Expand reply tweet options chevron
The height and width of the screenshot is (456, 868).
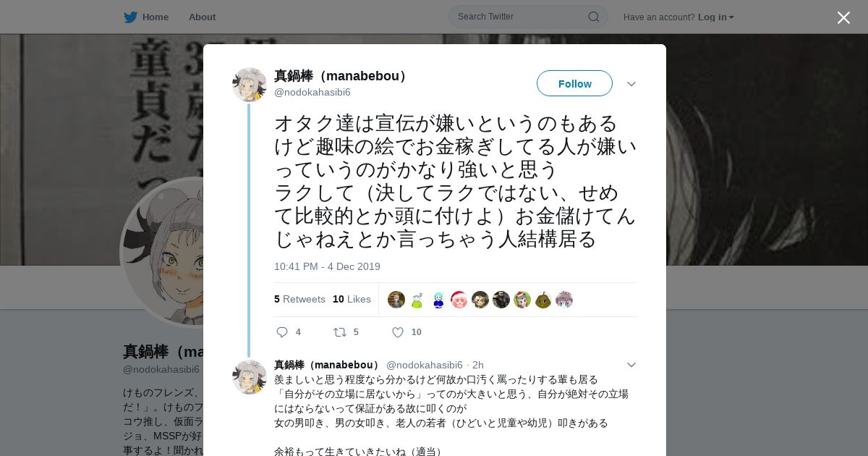pyautogui.click(x=631, y=365)
